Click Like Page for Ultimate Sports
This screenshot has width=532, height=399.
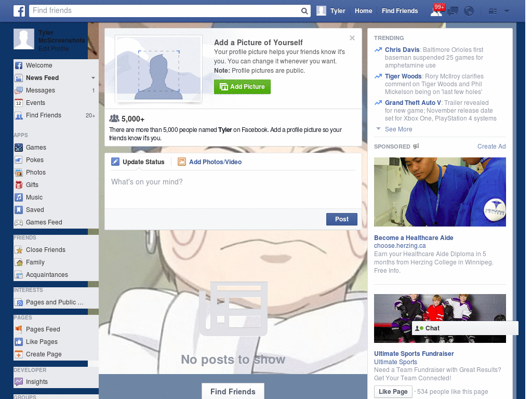tap(393, 392)
